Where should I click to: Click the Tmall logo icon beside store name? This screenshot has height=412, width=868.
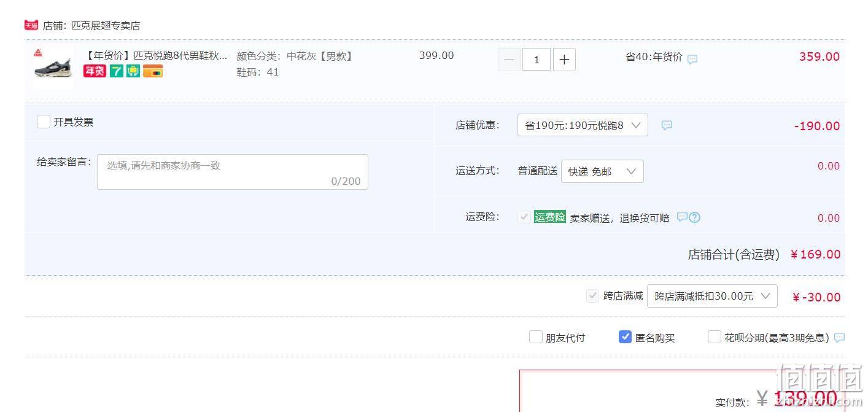tap(31, 25)
